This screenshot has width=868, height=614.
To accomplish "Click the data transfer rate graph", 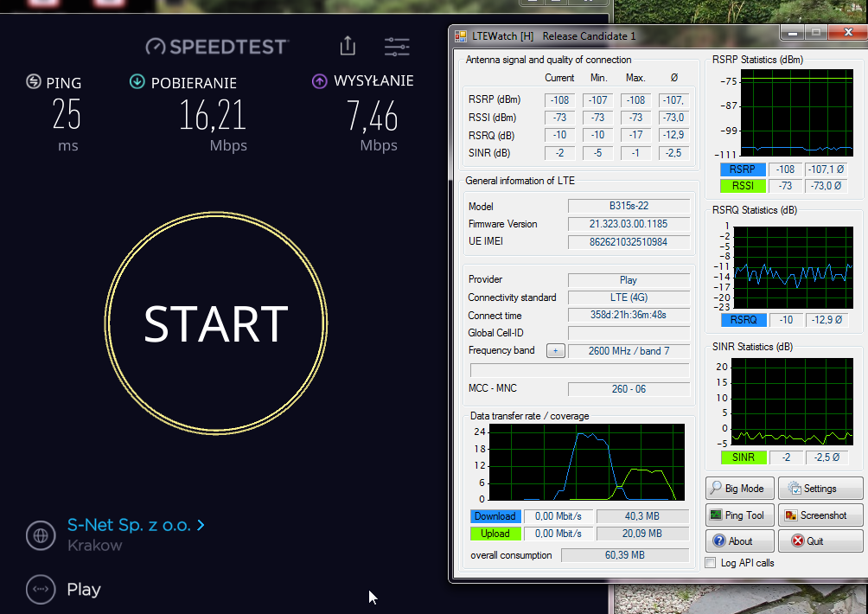I will tap(587, 463).
